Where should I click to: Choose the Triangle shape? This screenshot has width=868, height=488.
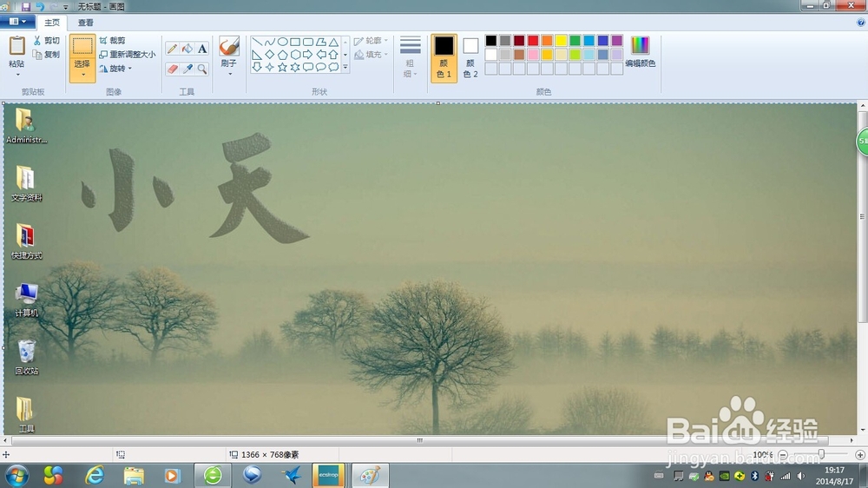tap(333, 42)
